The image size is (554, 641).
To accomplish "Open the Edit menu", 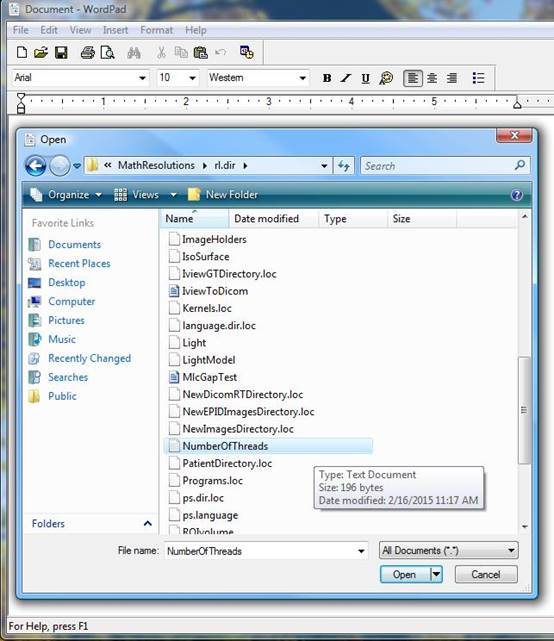I will 49,30.
